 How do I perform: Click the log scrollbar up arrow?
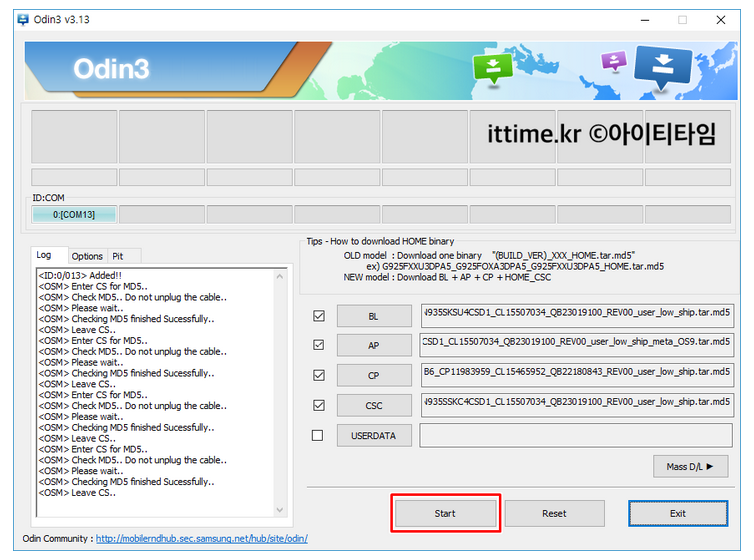tap(280, 276)
